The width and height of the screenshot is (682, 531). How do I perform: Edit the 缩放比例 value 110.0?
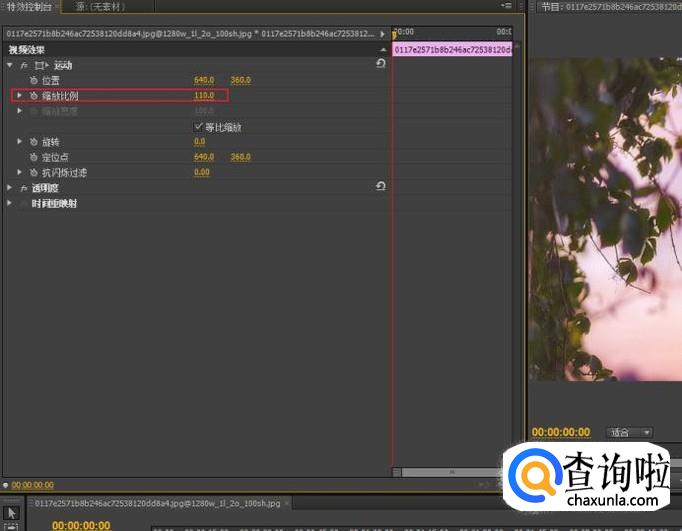[204, 95]
